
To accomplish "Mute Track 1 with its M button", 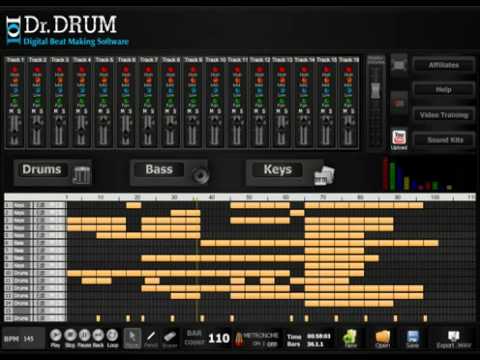I will point(11,111).
